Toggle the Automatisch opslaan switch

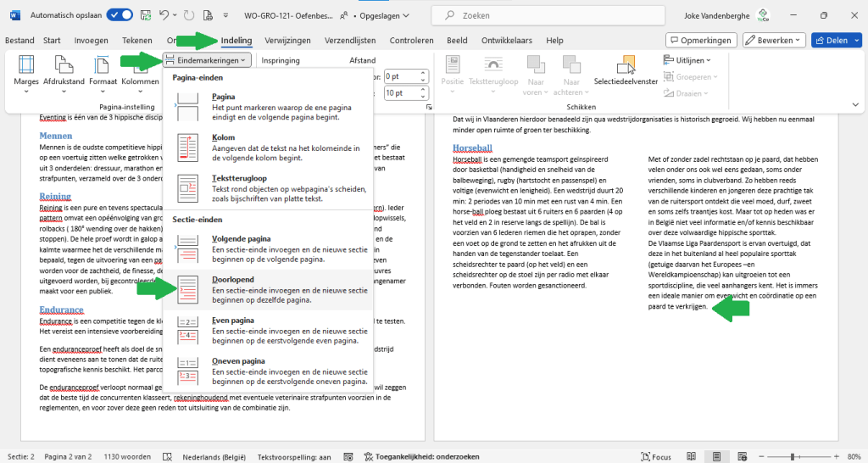[120, 15]
